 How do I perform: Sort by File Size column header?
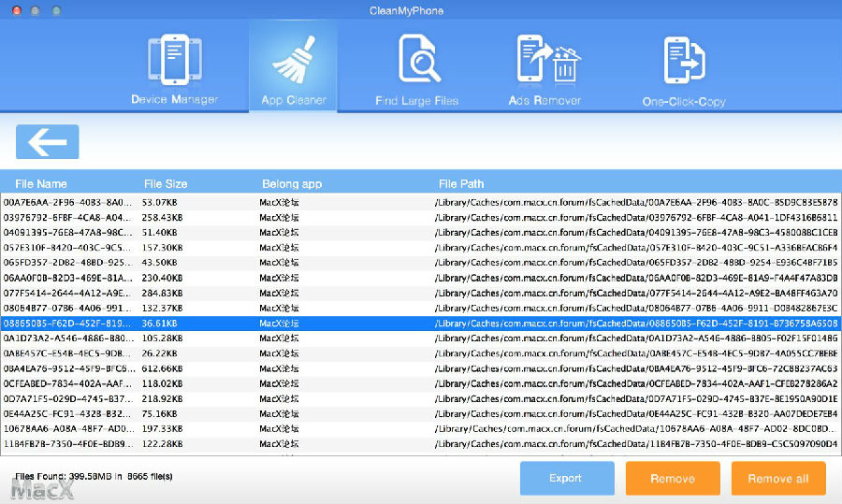(166, 184)
